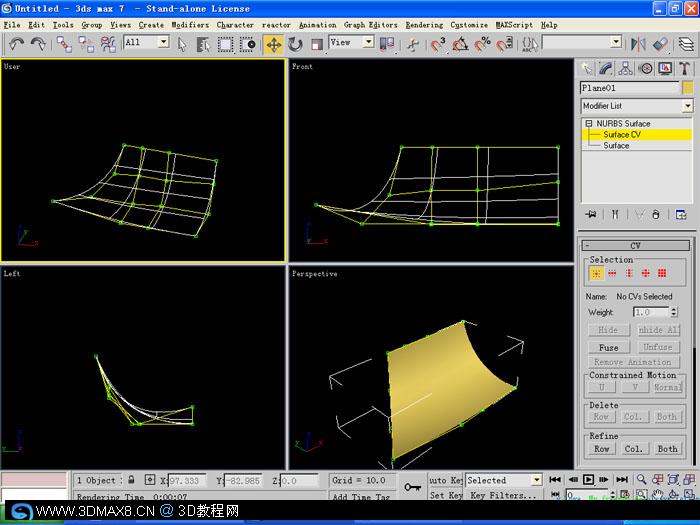Open the All selection filter dropdown
Image resolution: width=700 pixels, height=525 pixels.
pos(164,42)
